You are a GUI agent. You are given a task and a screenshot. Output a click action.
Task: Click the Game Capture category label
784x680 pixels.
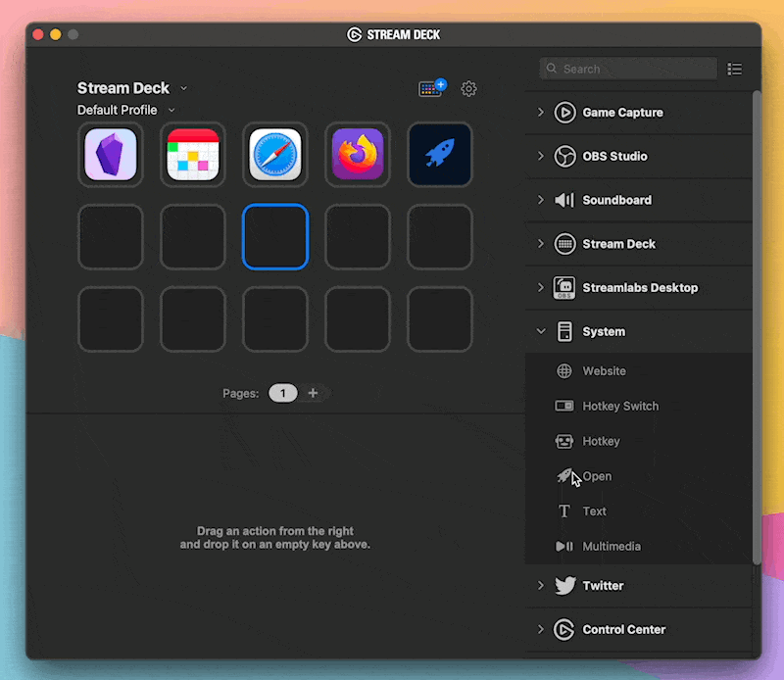pos(623,113)
